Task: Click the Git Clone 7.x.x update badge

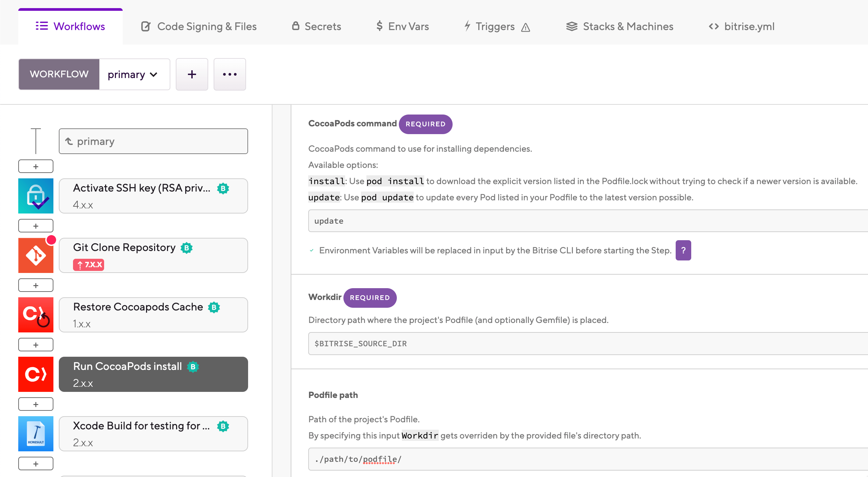Action: coord(89,265)
